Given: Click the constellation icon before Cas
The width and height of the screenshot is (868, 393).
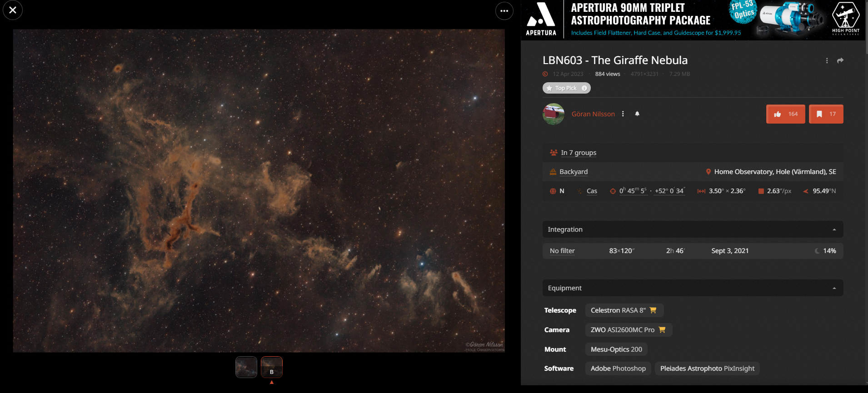Looking at the screenshot, I should pos(579,191).
